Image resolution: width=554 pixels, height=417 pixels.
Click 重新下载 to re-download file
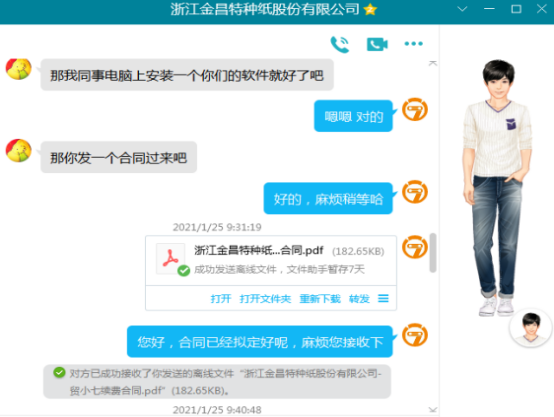click(x=320, y=299)
